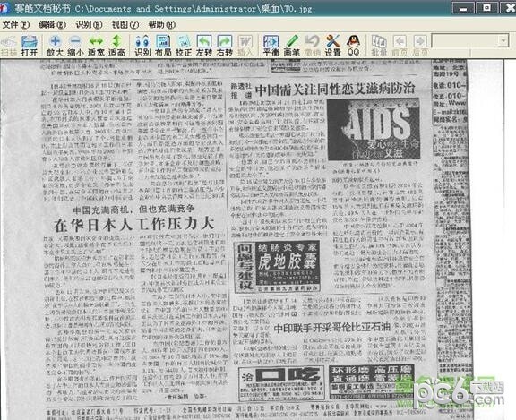Open the 帮助(H) menu

tap(161, 25)
